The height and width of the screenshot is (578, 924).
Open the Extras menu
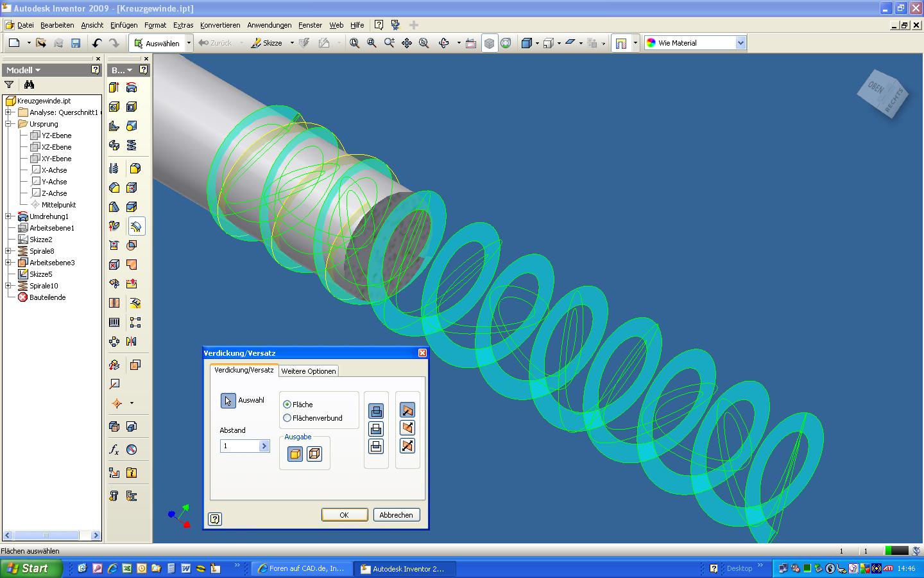183,25
